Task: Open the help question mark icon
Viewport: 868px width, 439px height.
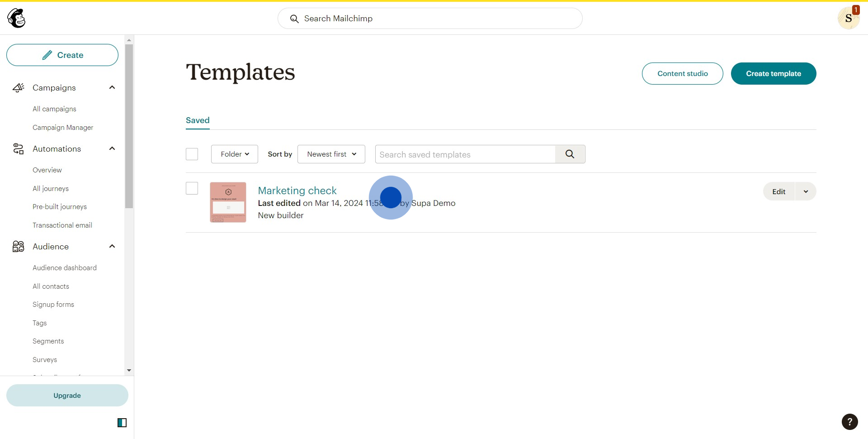Action: (849, 422)
